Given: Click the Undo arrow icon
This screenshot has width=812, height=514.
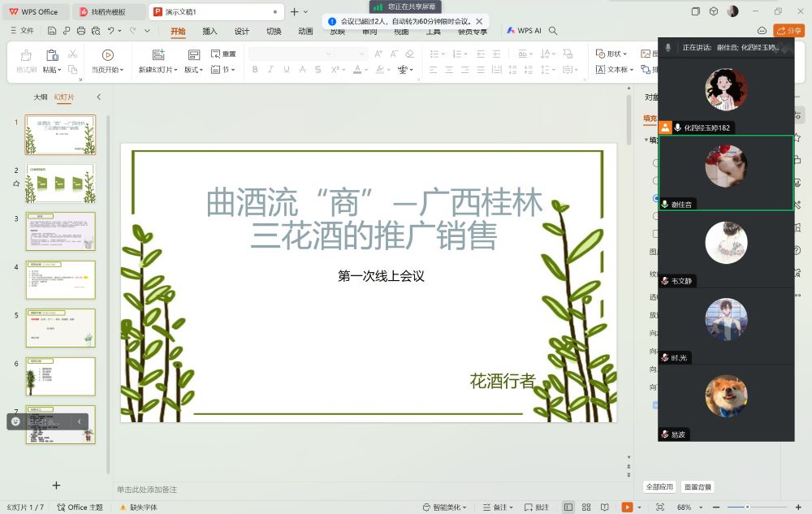Looking at the screenshot, I should pyautogui.click(x=111, y=31).
